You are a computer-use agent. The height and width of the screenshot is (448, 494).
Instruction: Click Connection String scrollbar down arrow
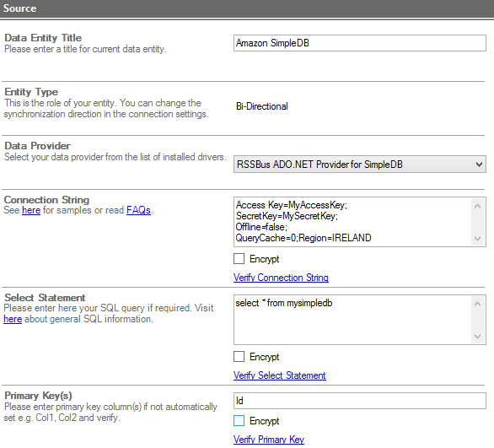(478, 239)
